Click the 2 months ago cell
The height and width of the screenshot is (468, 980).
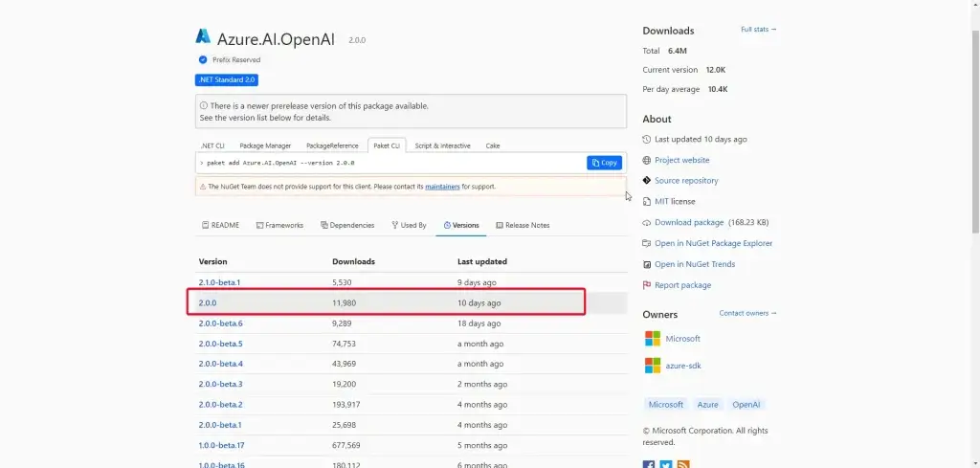(482, 385)
